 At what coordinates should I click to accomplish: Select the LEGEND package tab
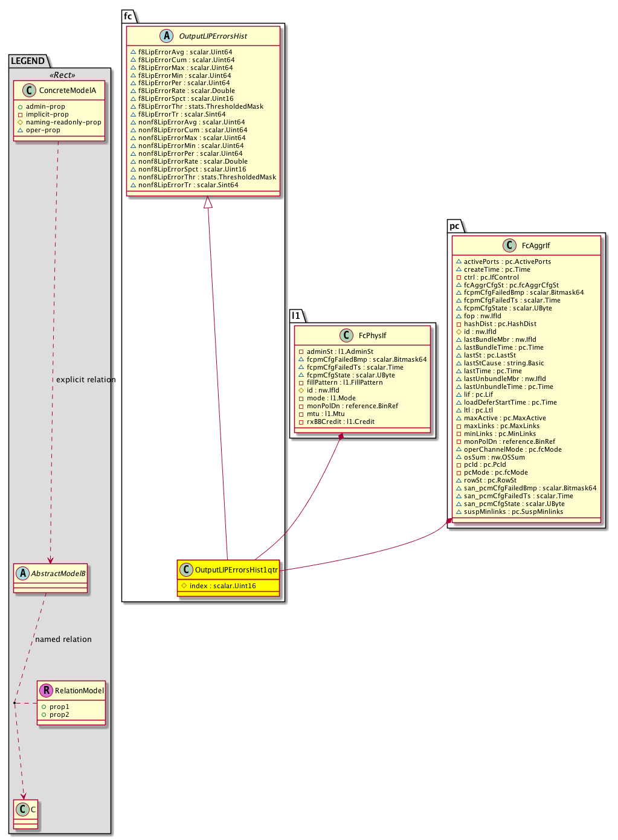pos(28,61)
